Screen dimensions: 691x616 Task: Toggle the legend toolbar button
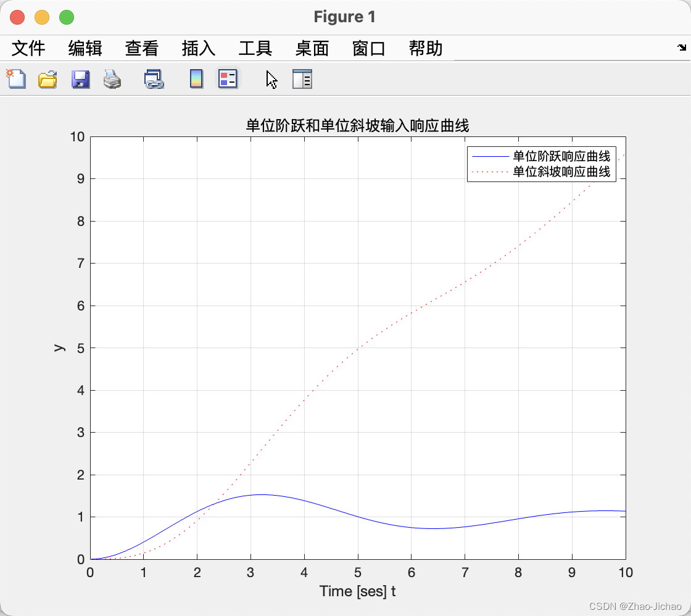pos(228,79)
